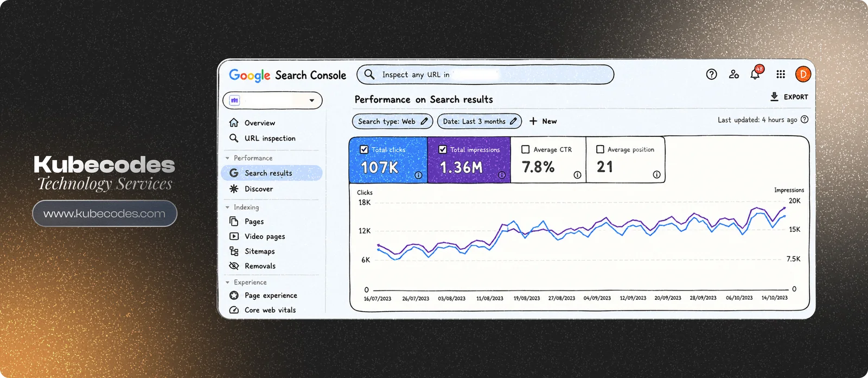Click the Discover asterisk icon
Viewport: 868px width, 378px height.
[234, 188]
